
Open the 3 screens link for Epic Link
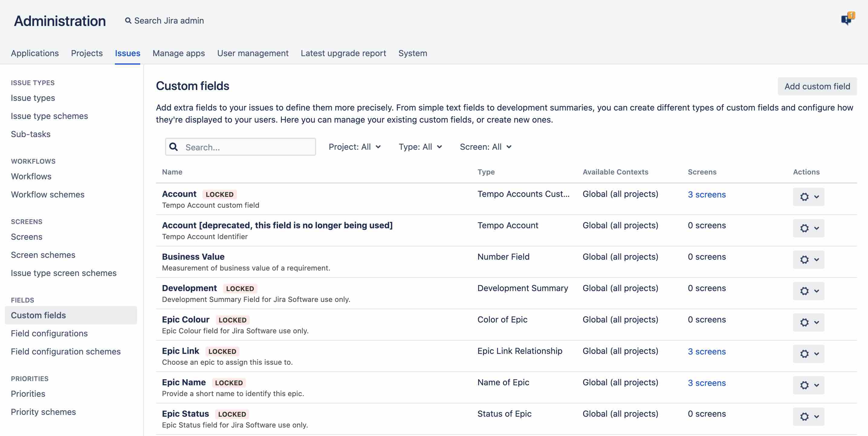[707, 351]
